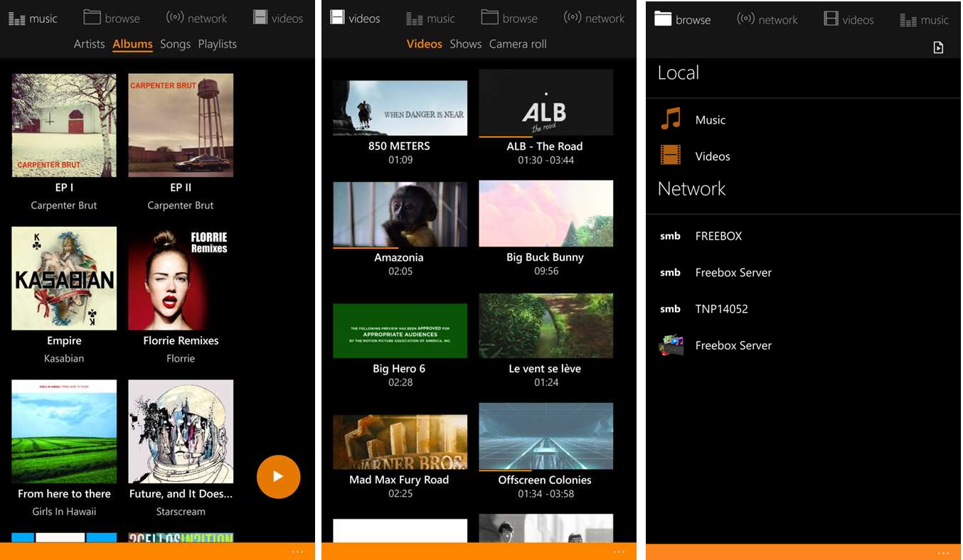
Task: Open Camera roll section
Action: click(x=518, y=44)
